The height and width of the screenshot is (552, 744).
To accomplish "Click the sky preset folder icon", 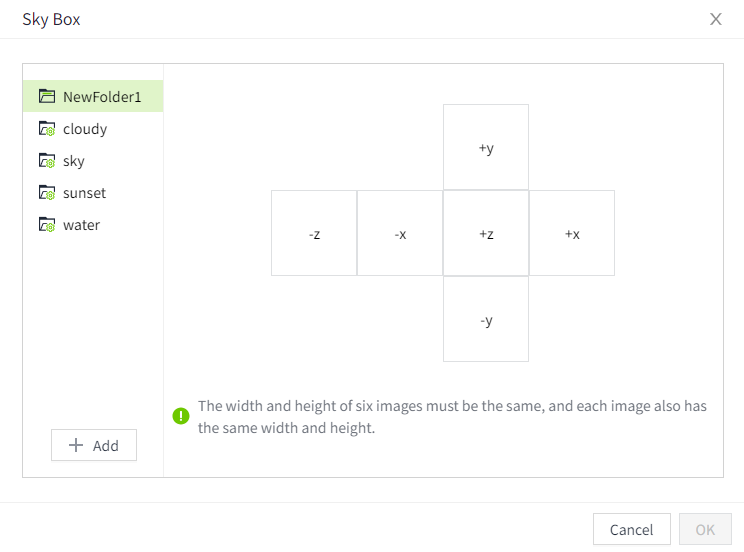I will [x=47, y=161].
